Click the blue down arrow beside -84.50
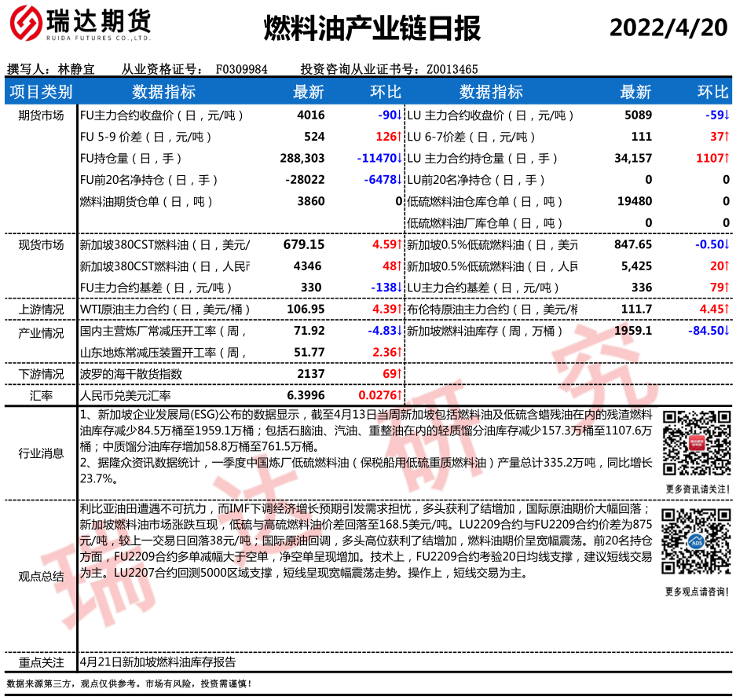This screenshot has width=736, height=700. pos(727,331)
